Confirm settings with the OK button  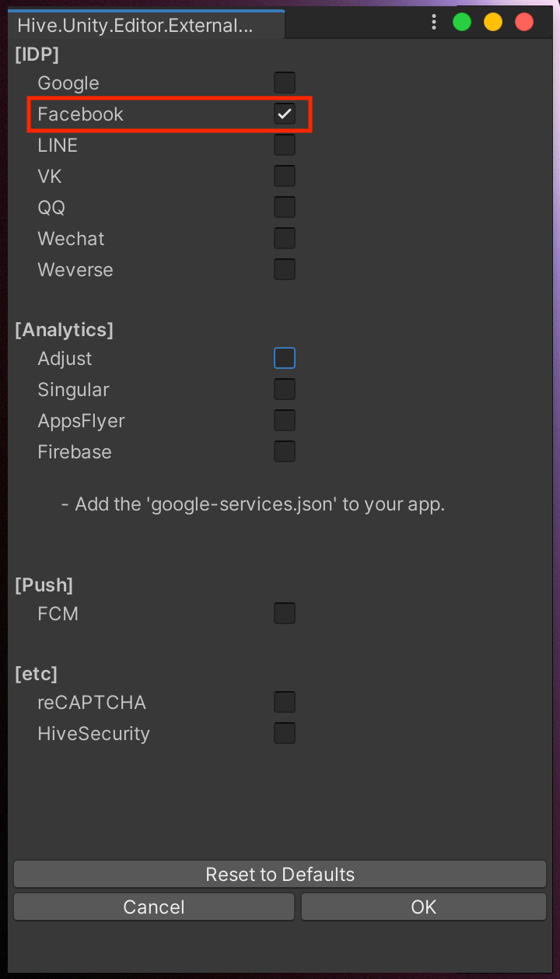(423, 907)
